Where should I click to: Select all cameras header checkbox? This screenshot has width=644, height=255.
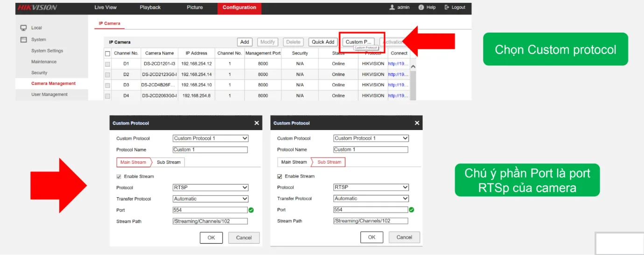[108, 54]
